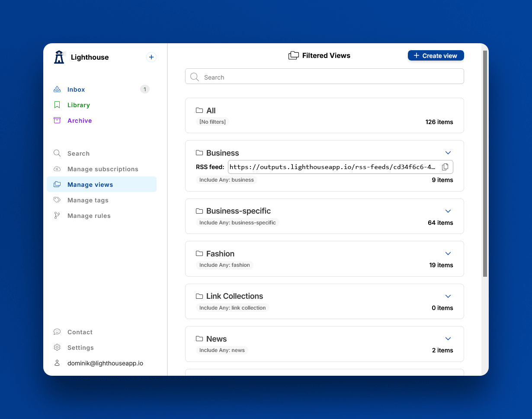
Task: Open the sidebar Search page
Action: tap(78, 154)
